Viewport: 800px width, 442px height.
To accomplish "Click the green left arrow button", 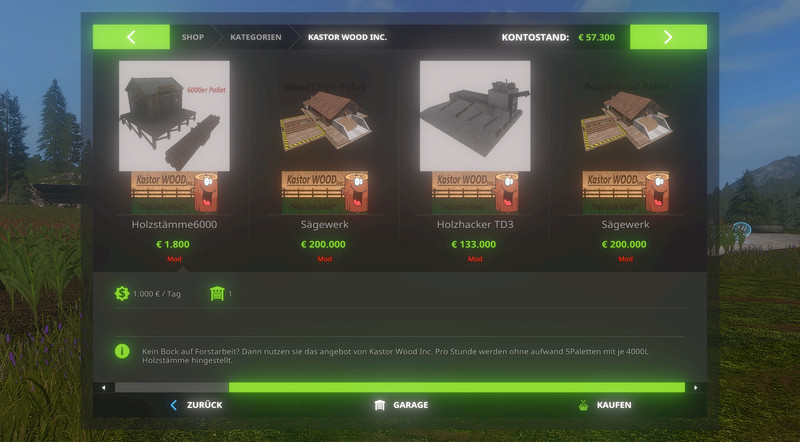I will coord(131,37).
